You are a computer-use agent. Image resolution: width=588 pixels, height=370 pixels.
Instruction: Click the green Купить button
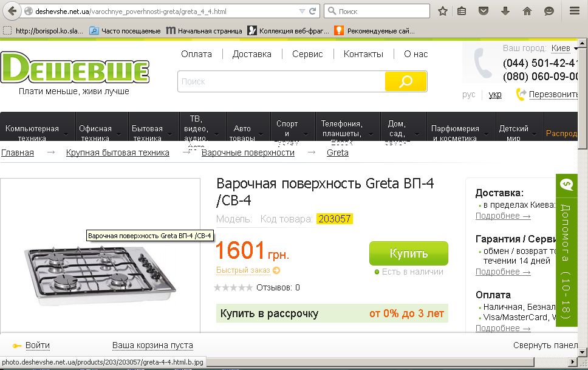(x=408, y=253)
